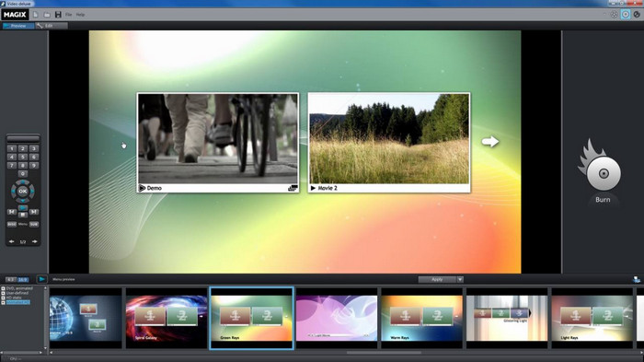Click the template strip's left scroll arrow

coord(52,352)
